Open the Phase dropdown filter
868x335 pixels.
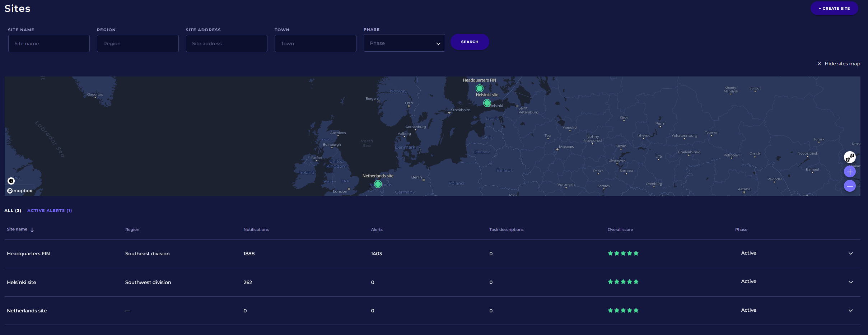click(404, 43)
